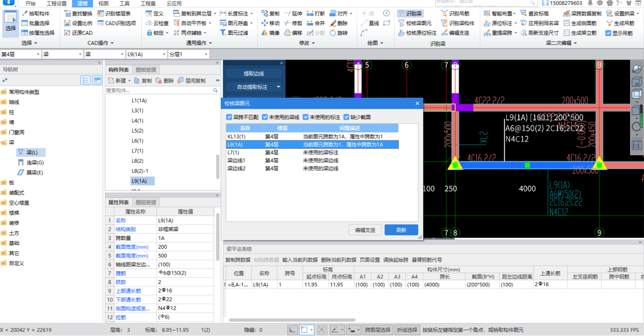Click the 打断 tool
The width and height of the screenshot is (644, 336).
click(x=316, y=13)
